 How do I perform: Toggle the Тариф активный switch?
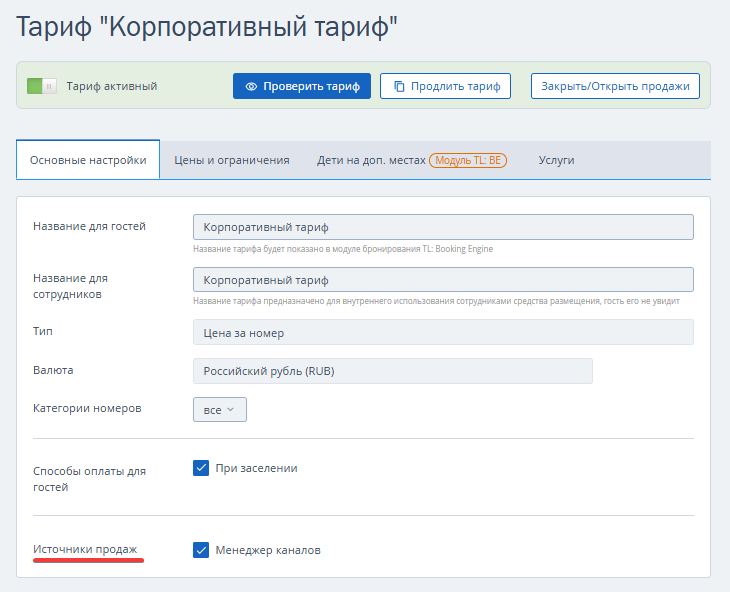[42, 87]
